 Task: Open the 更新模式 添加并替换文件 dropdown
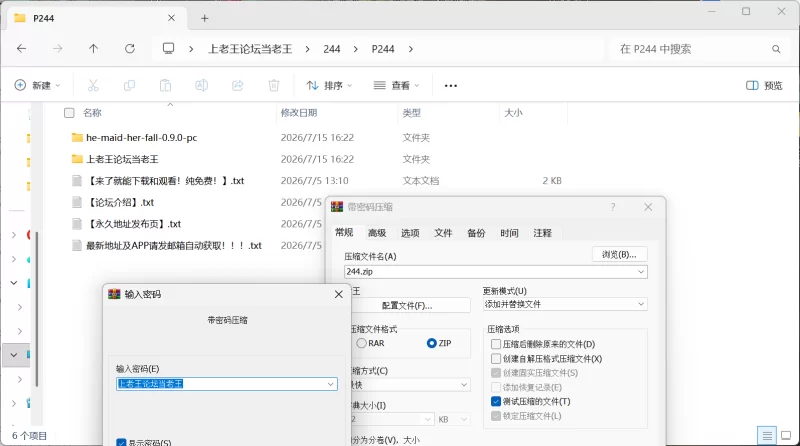pyautogui.click(x=641, y=304)
